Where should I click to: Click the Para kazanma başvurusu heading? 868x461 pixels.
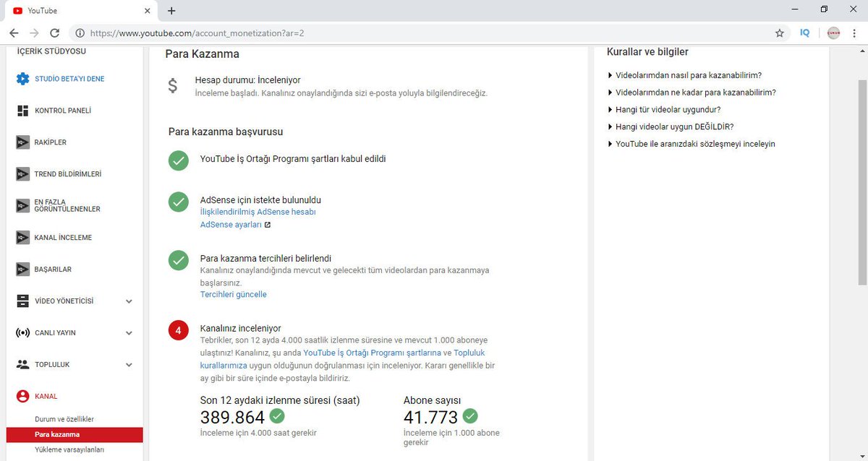tap(226, 132)
